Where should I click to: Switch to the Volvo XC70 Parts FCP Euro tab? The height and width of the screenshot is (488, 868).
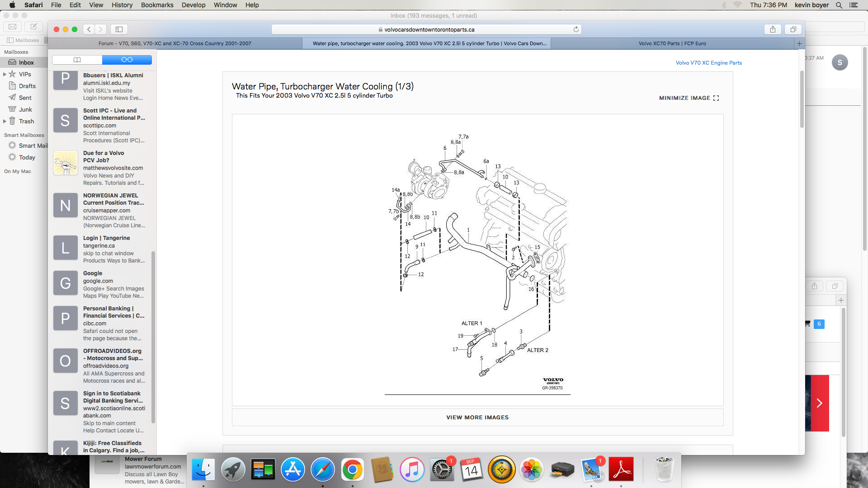tap(673, 43)
